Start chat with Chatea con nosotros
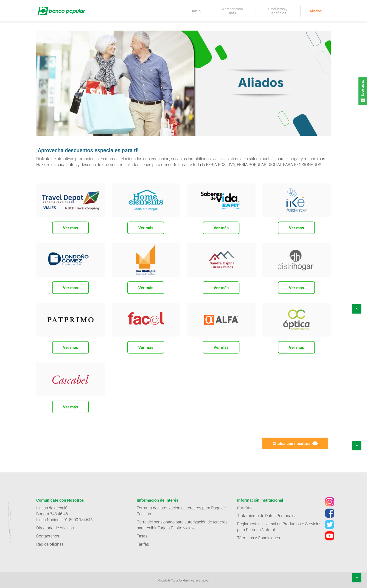Image resolution: width=367 pixels, height=588 pixels. click(x=295, y=444)
